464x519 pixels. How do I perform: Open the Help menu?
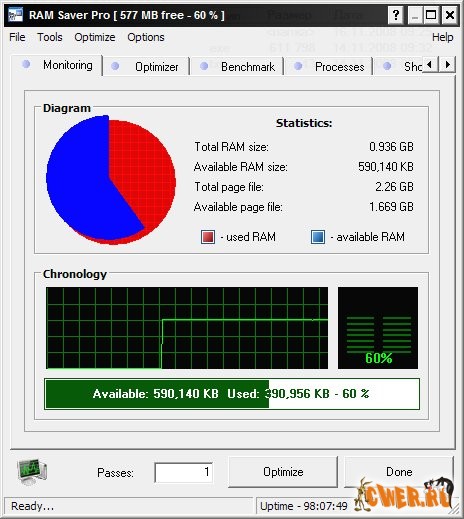tap(442, 37)
